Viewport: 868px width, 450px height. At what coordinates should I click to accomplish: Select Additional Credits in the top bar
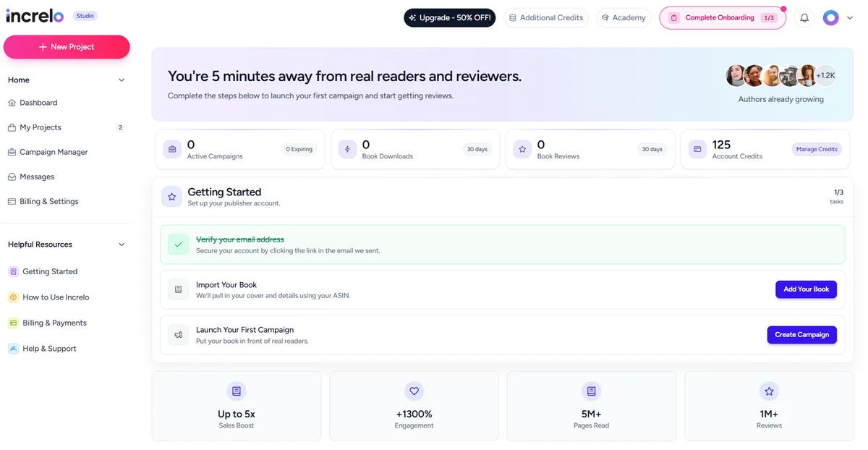(x=546, y=17)
